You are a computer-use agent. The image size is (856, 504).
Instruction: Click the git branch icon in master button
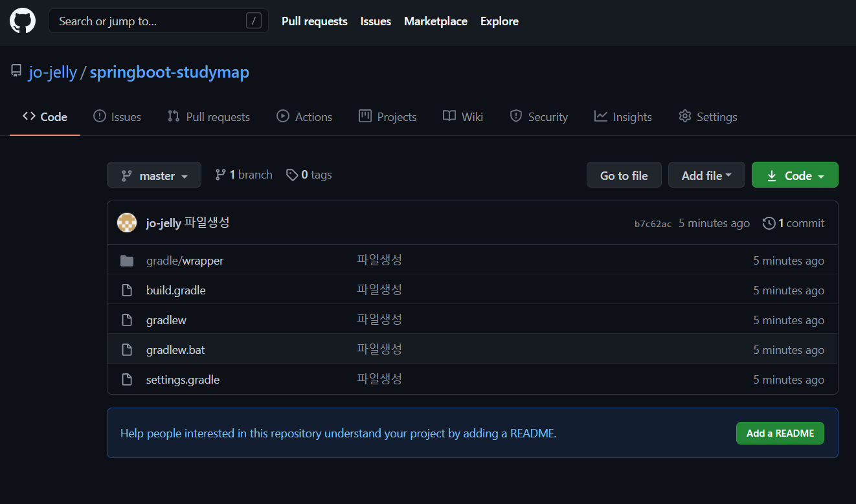coord(127,176)
